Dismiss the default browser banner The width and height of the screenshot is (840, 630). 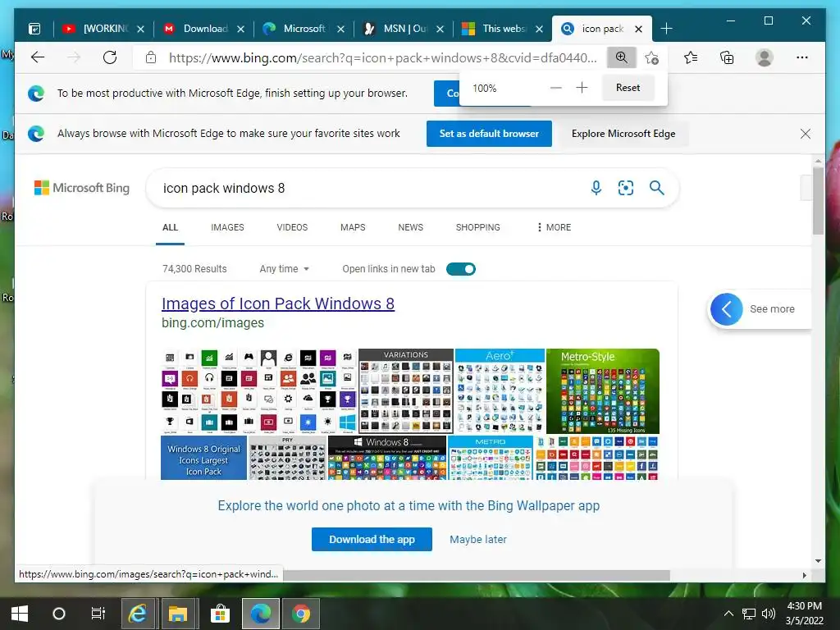pyautogui.click(x=806, y=134)
